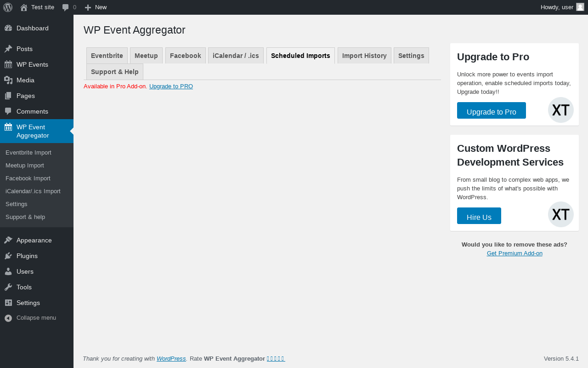Click XT logo in Development Services card

561,214
